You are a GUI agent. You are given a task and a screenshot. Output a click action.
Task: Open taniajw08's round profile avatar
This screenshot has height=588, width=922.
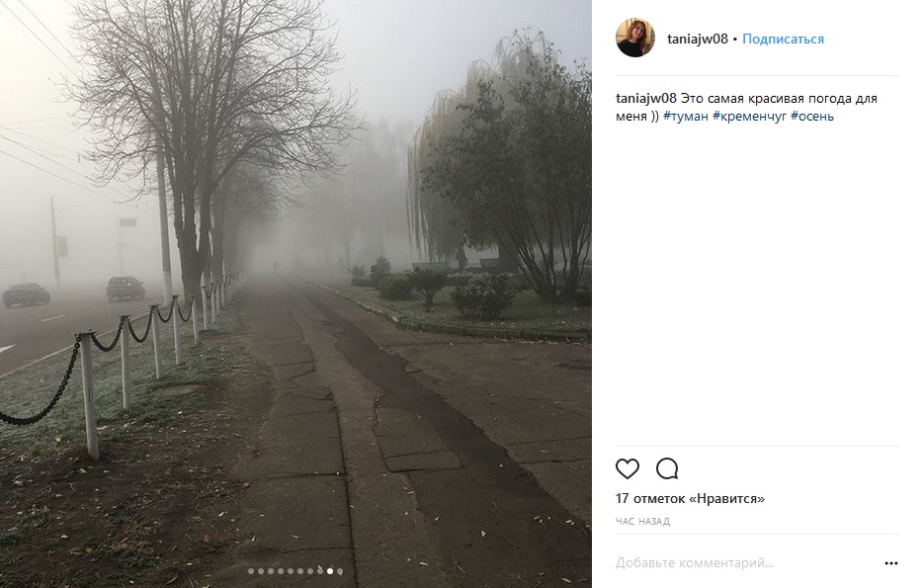click(x=635, y=38)
